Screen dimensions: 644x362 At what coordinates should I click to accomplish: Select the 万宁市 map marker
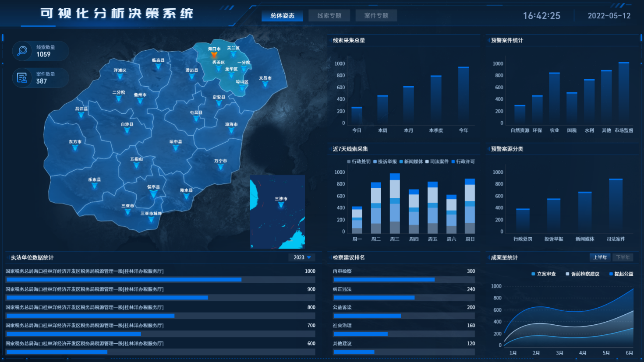[220, 167]
